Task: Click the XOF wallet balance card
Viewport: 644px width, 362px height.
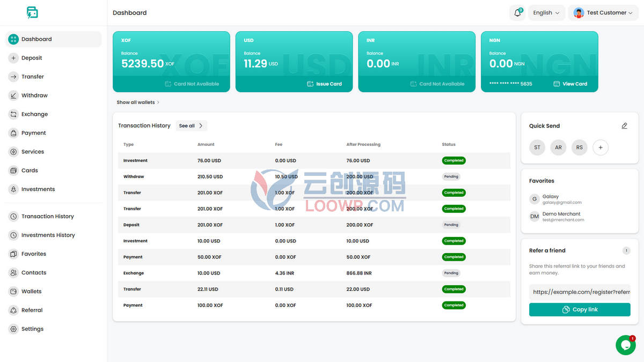Action: (171, 62)
